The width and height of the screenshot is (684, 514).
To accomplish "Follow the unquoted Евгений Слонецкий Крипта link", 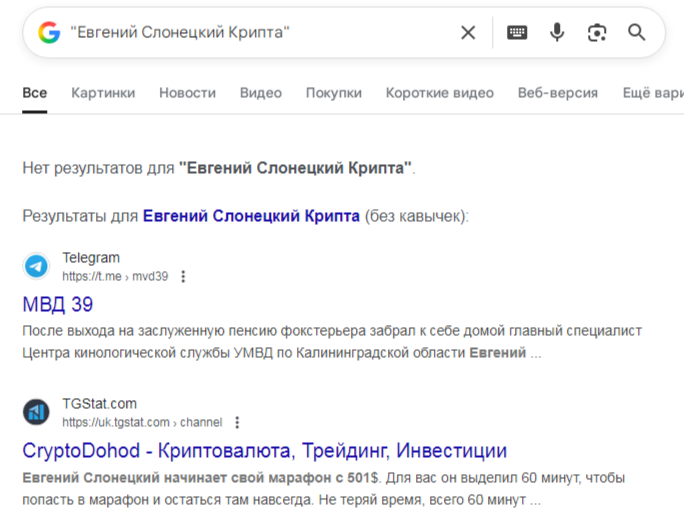I will click(251, 216).
